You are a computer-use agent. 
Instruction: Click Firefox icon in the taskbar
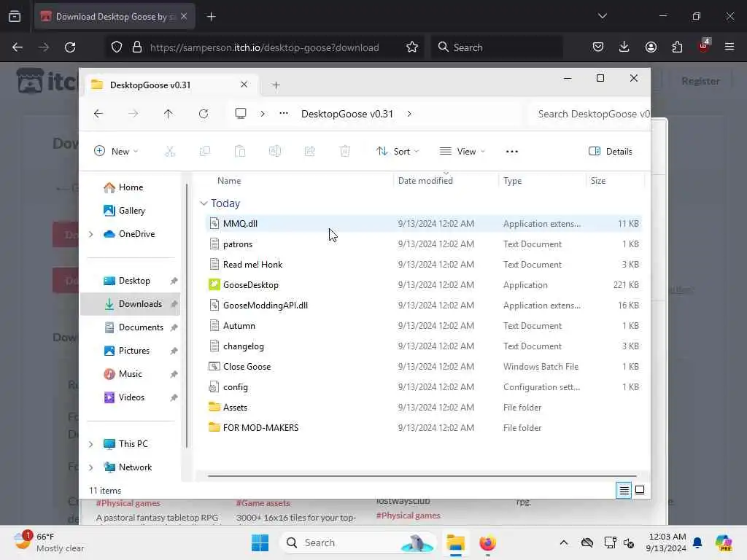487,542
